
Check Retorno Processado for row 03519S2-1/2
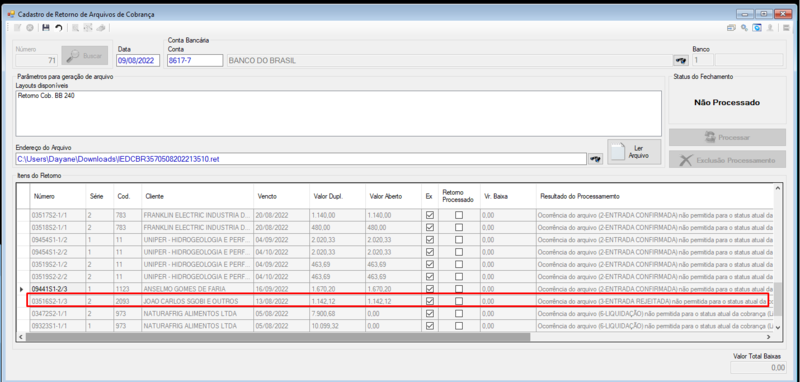pos(459,264)
